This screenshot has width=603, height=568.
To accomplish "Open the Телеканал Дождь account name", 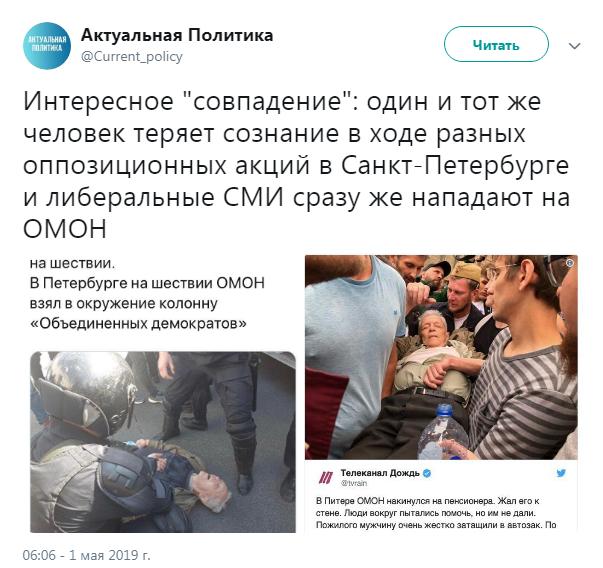I will coord(380,473).
